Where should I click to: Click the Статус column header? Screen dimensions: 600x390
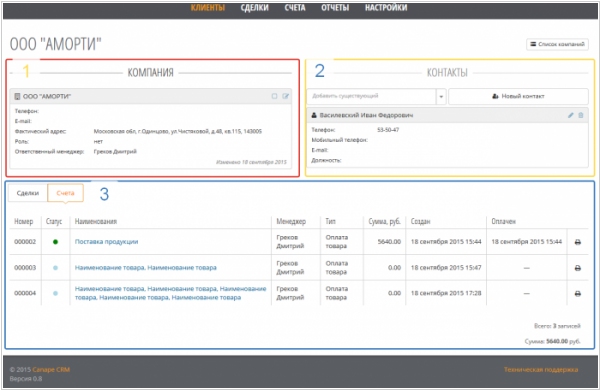click(54, 221)
